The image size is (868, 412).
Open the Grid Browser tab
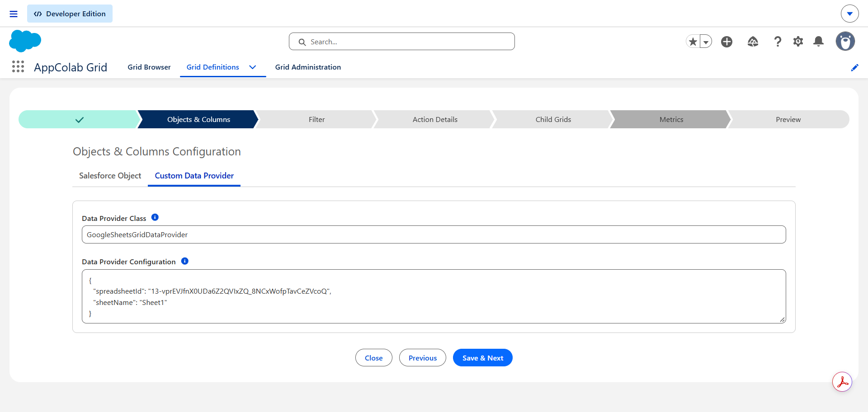tap(149, 67)
